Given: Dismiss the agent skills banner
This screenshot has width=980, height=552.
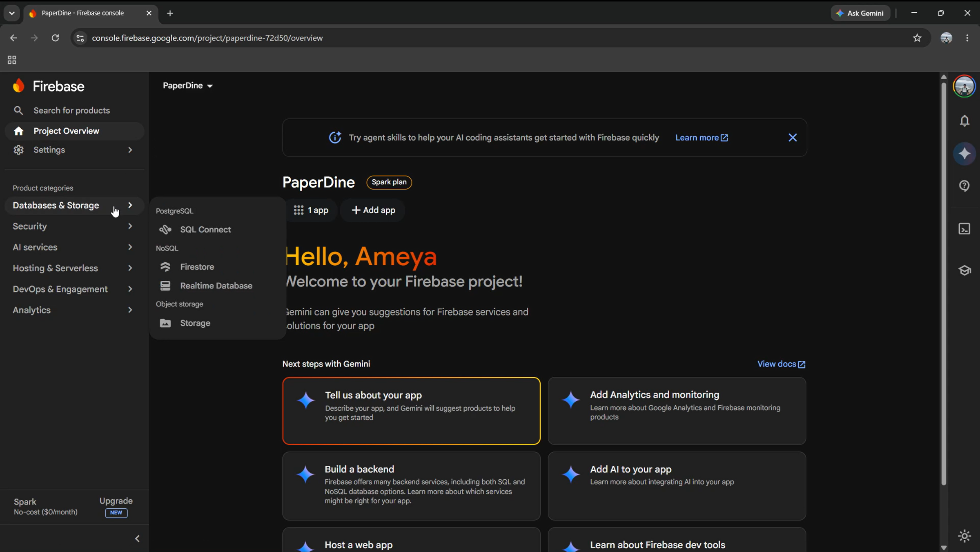Looking at the screenshot, I should tap(793, 138).
